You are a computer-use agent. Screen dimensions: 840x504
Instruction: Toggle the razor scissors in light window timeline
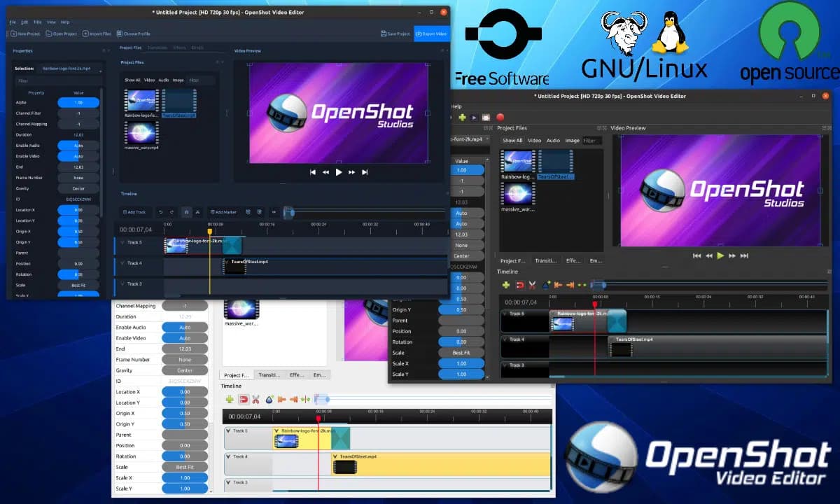256,400
